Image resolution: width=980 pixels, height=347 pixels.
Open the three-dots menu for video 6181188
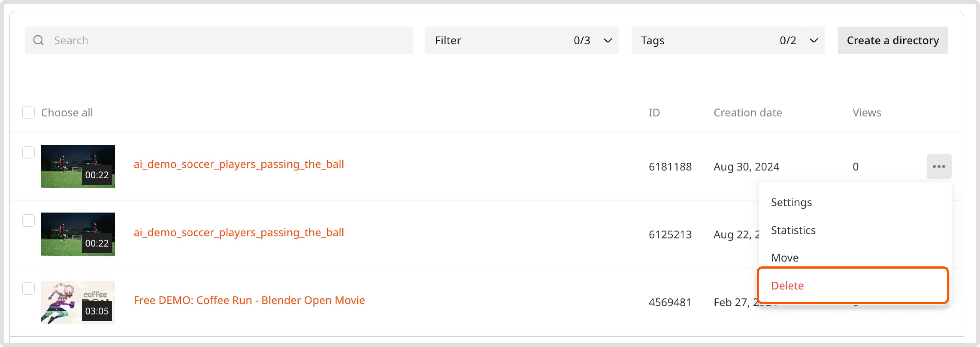[x=938, y=167]
